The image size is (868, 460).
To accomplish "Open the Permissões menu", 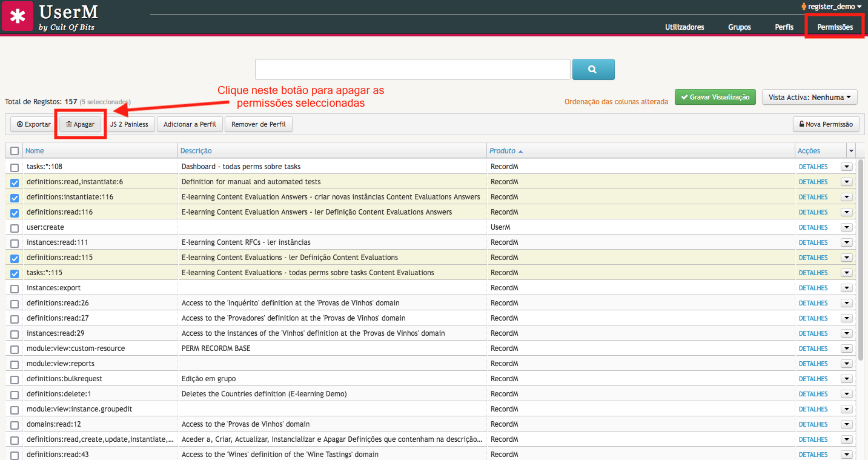I will pyautogui.click(x=835, y=27).
